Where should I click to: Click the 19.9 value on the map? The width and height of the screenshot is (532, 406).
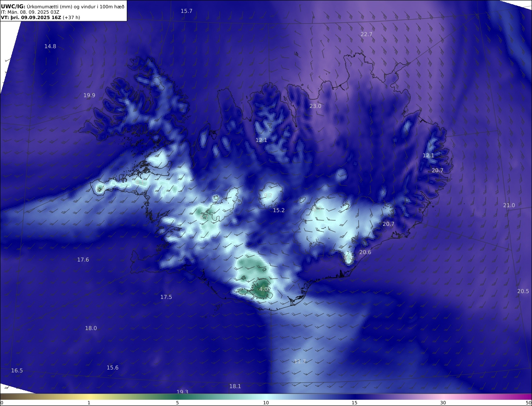click(89, 95)
